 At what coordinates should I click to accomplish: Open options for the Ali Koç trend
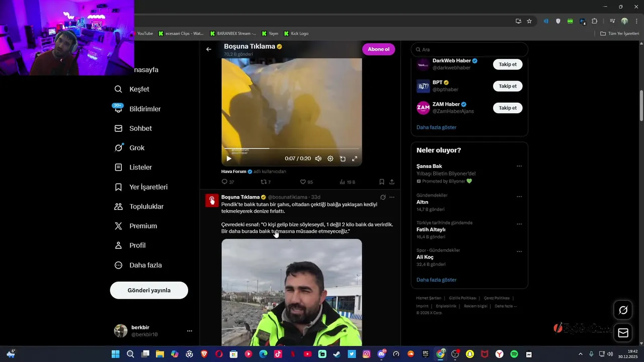point(519,252)
